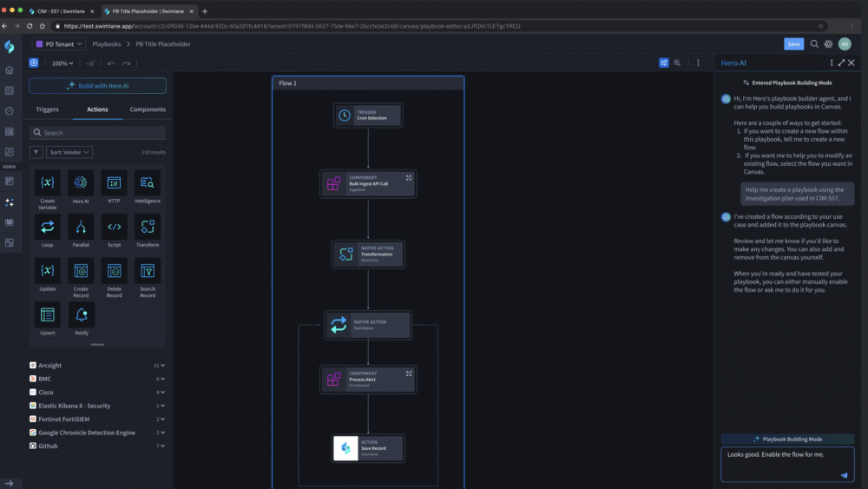Image resolution: width=868 pixels, height=489 pixels.
Task: Click Build with Hero AI button
Action: 97,86
